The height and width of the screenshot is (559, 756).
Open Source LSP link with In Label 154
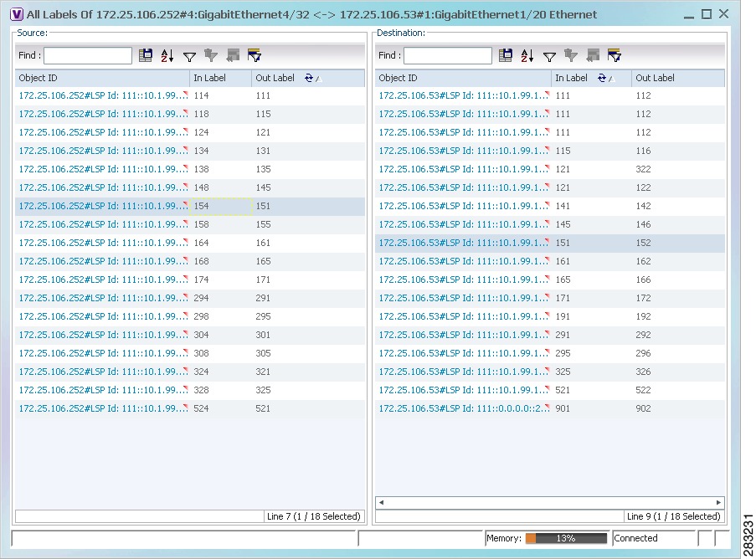103,206
